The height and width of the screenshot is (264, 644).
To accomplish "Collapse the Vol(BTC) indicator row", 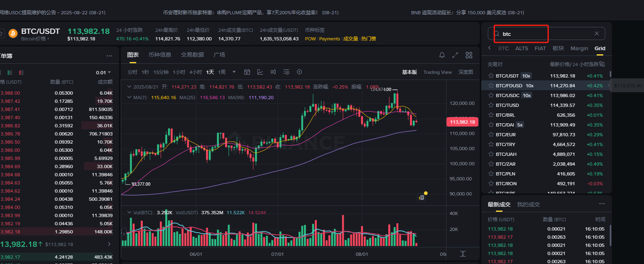I will (129, 213).
